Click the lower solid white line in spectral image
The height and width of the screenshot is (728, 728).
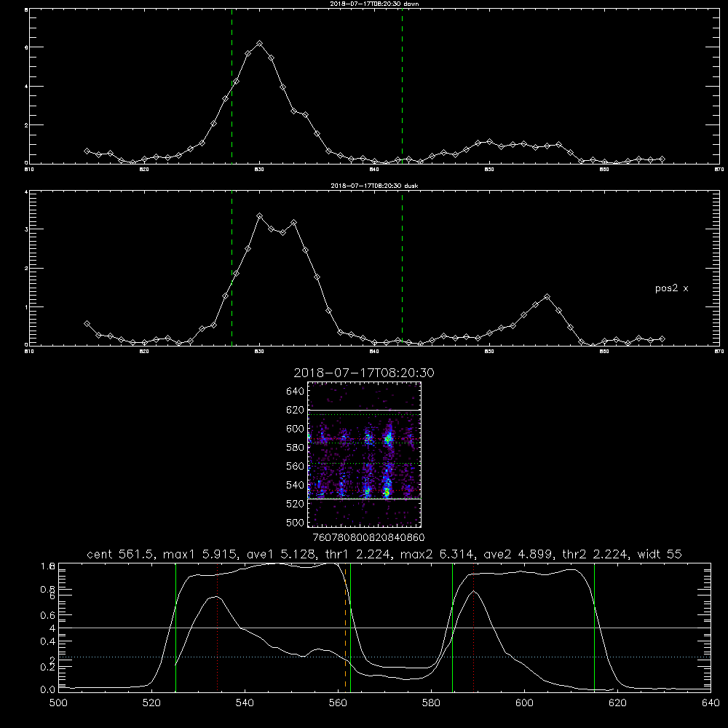tap(365, 499)
